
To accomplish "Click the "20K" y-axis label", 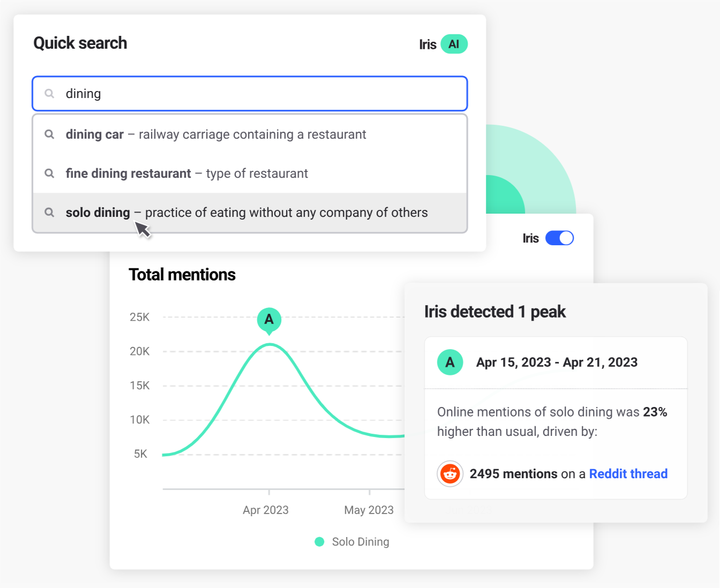I will click(140, 351).
